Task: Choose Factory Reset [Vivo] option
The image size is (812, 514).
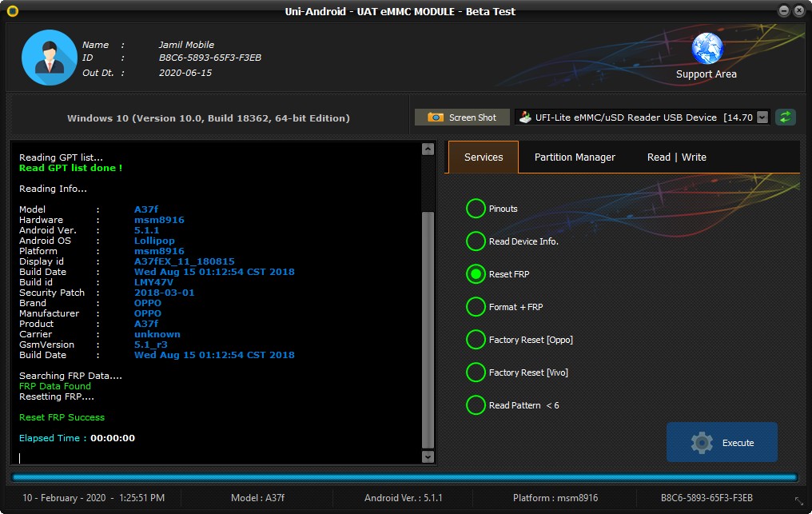Action: 476,373
